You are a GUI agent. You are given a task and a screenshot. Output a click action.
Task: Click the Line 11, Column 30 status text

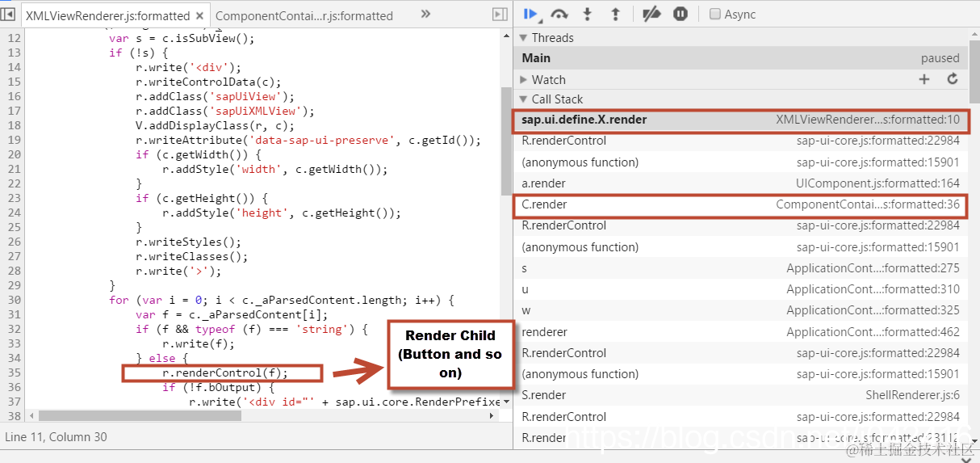56,436
